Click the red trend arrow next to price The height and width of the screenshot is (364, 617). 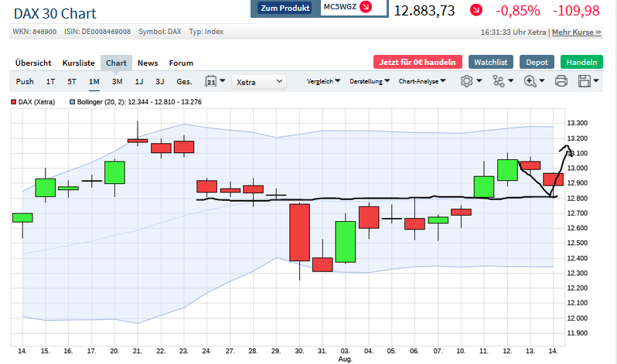(476, 10)
